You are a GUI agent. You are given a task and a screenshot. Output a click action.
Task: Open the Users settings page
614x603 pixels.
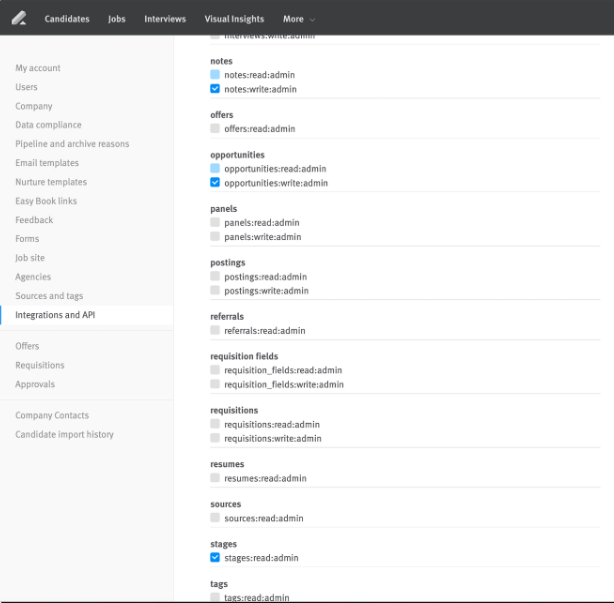point(26,87)
